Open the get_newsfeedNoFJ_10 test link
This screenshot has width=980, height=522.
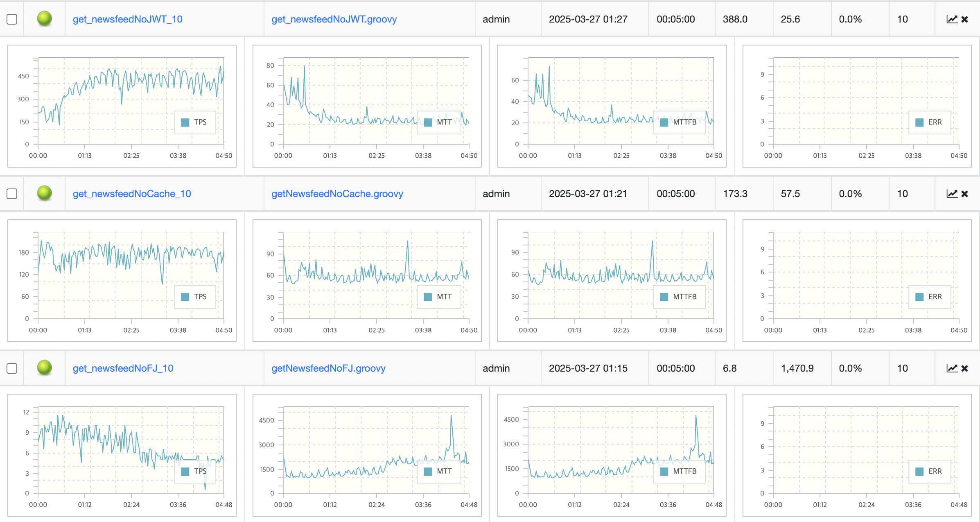pos(123,368)
